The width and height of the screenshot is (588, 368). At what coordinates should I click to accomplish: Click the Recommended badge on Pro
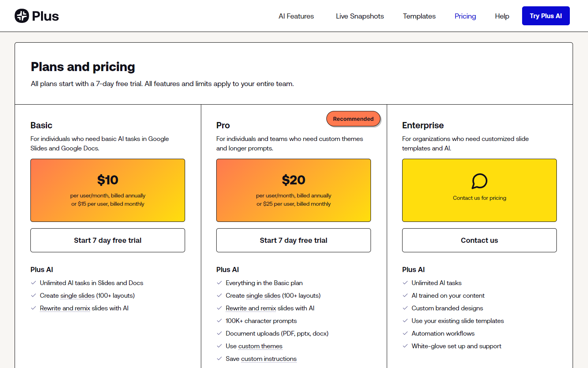point(353,119)
